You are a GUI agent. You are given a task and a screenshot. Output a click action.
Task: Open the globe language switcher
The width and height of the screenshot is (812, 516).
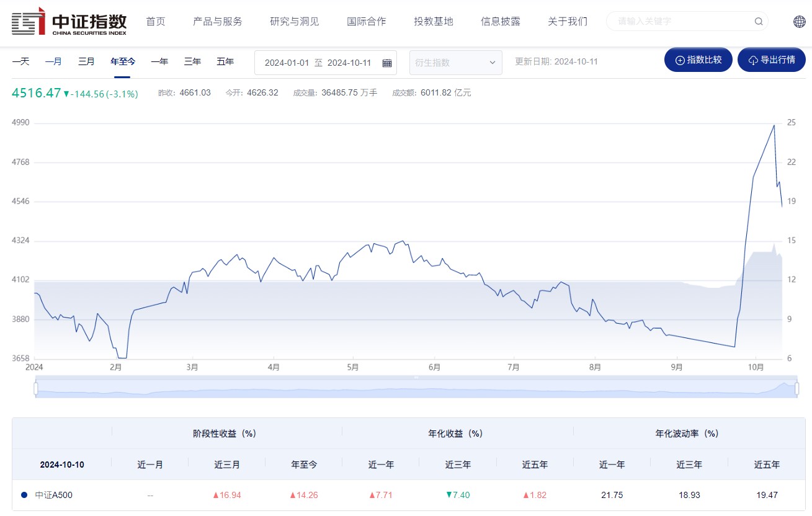point(799,22)
